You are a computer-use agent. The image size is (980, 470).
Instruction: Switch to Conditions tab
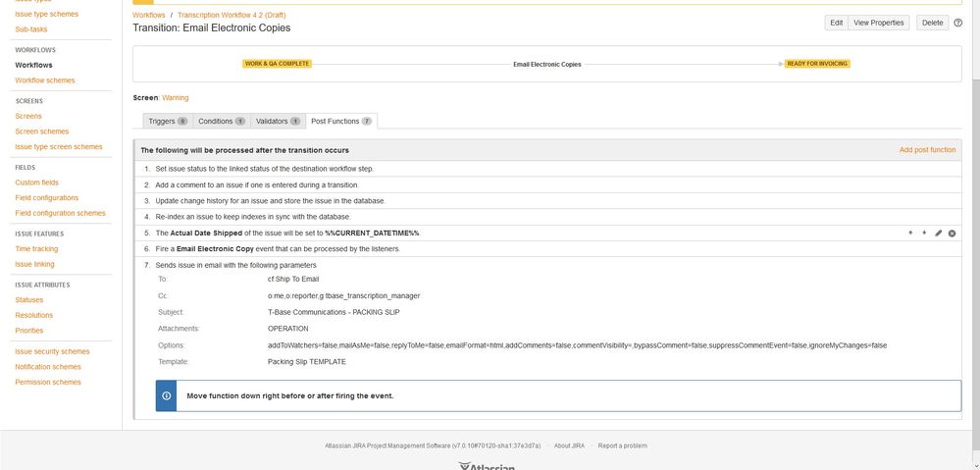coord(222,122)
